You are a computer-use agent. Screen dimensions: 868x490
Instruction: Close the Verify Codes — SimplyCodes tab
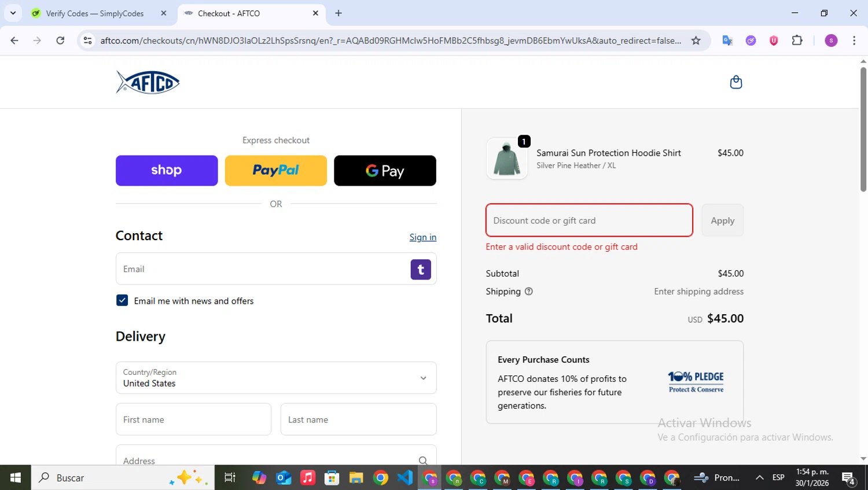[x=164, y=13]
